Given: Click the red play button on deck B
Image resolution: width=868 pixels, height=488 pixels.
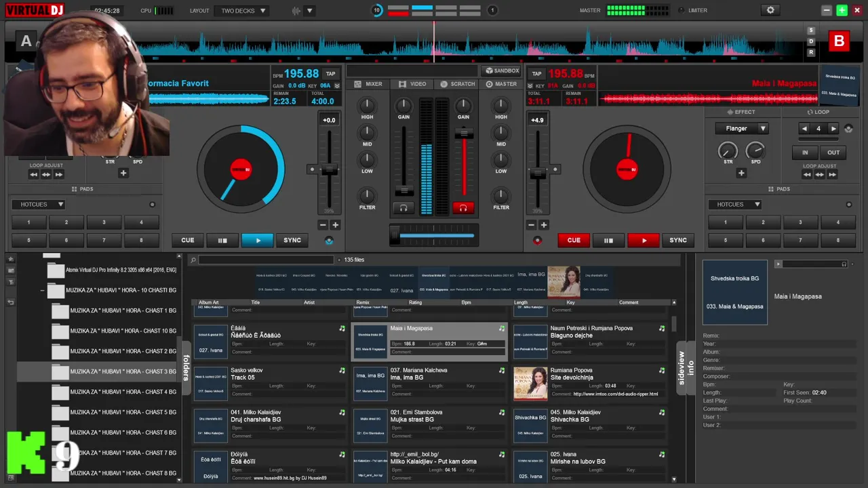Looking at the screenshot, I should [x=644, y=240].
